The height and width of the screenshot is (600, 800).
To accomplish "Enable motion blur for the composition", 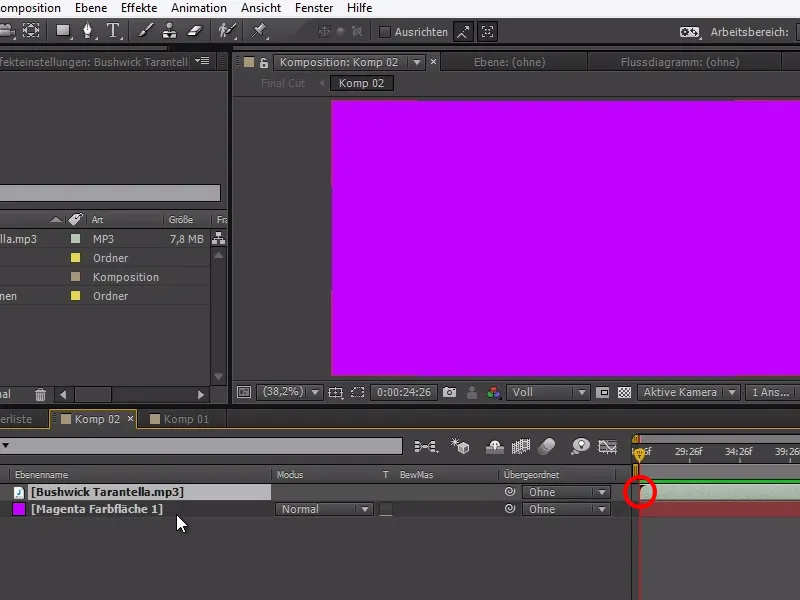I will click(545, 447).
